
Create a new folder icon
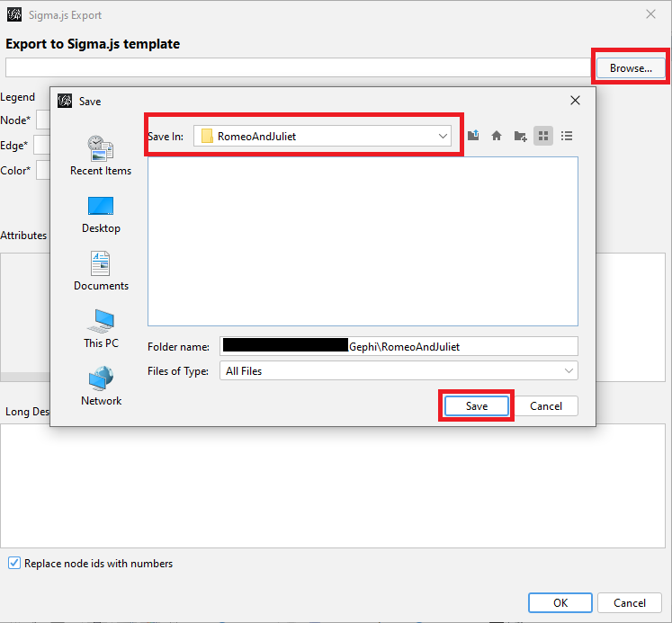tap(520, 136)
